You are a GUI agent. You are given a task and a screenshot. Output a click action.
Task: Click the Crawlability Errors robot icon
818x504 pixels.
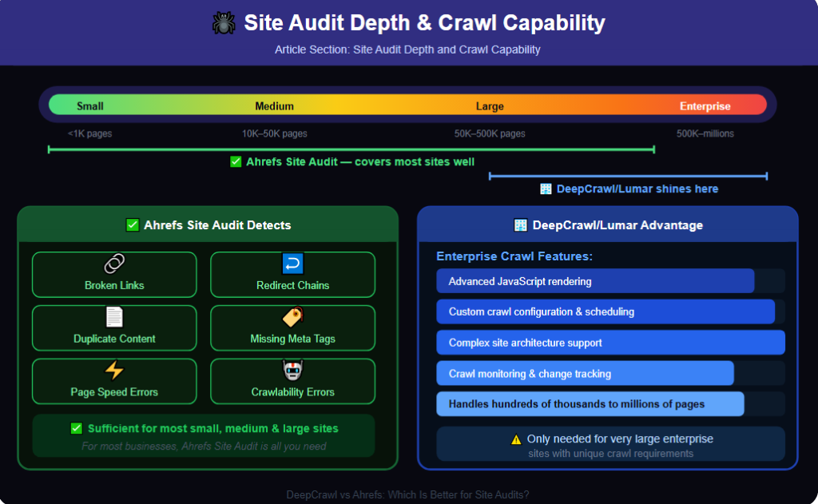point(292,370)
